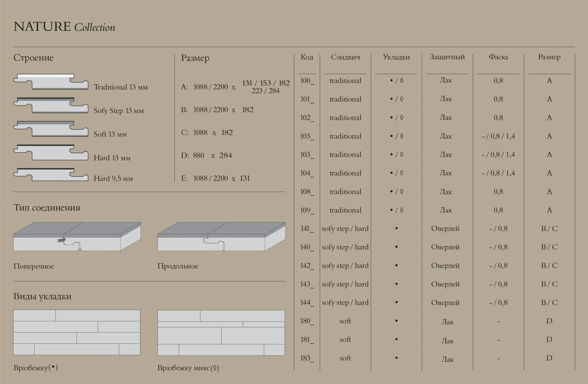Click the size line 'C: 1088 x 182'
The width and height of the screenshot is (588, 384).
tap(207, 133)
